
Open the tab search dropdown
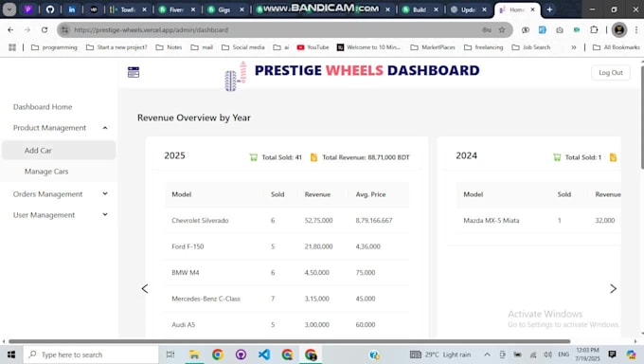pyautogui.click(x=9, y=9)
